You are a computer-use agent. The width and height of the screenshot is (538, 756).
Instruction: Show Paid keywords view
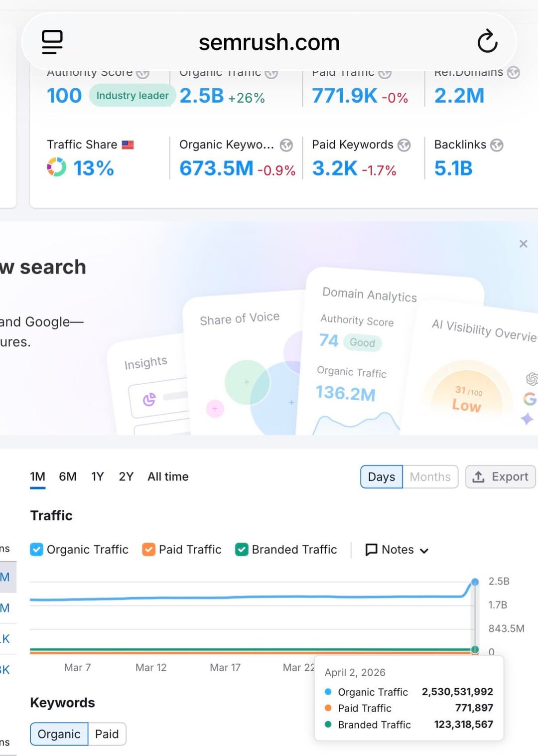tap(107, 734)
